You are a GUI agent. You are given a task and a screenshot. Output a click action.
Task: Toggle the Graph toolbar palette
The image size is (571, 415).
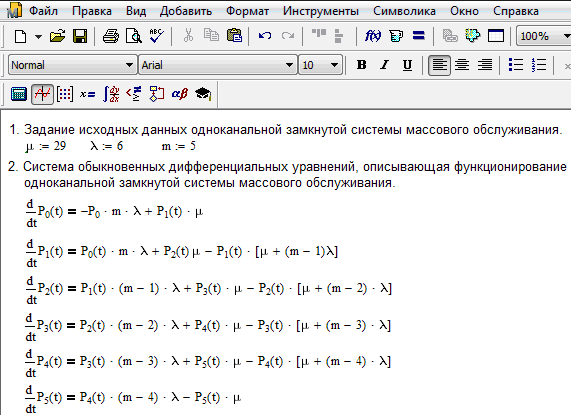coord(42,94)
